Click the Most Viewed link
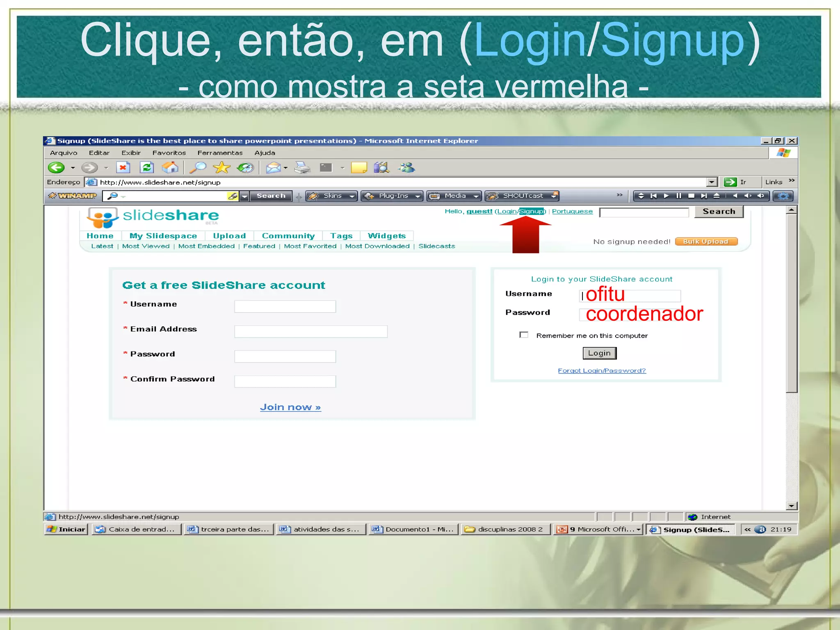 (x=146, y=246)
